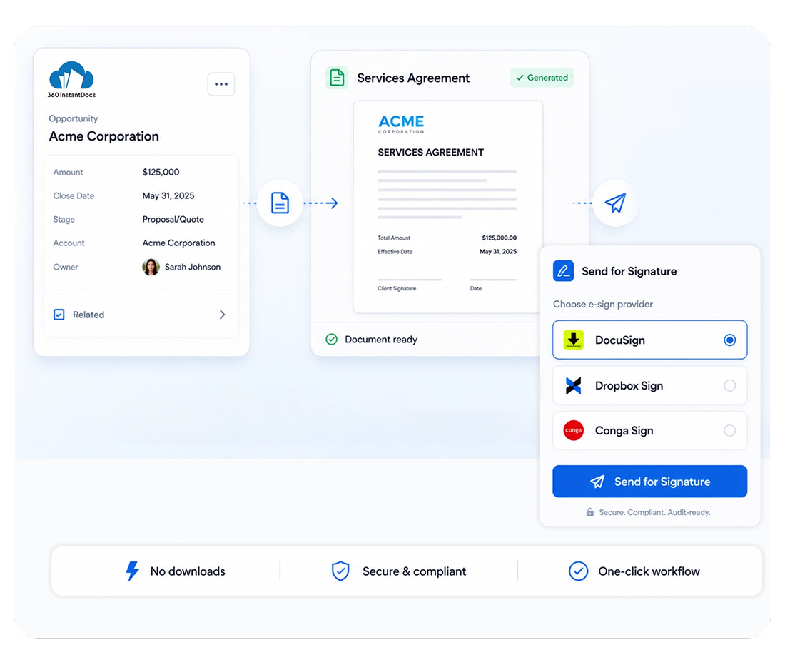Click Sarah Johnson's avatar photo
785x672 pixels.
click(x=151, y=268)
